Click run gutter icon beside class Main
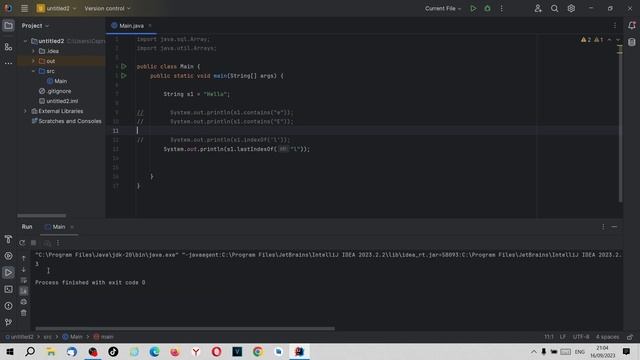 point(124,66)
